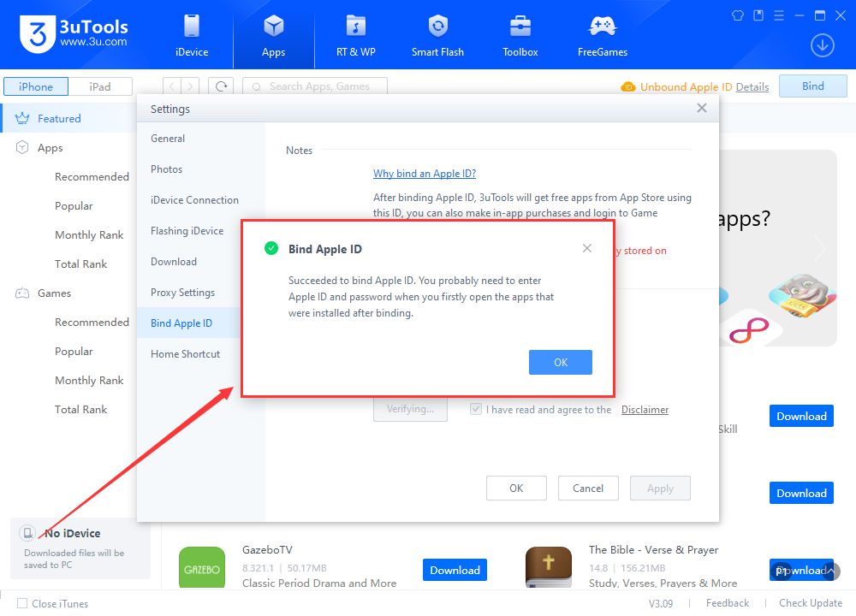The image size is (856, 616).
Task: Open the iDevice section icon
Action: pyautogui.click(x=192, y=26)
